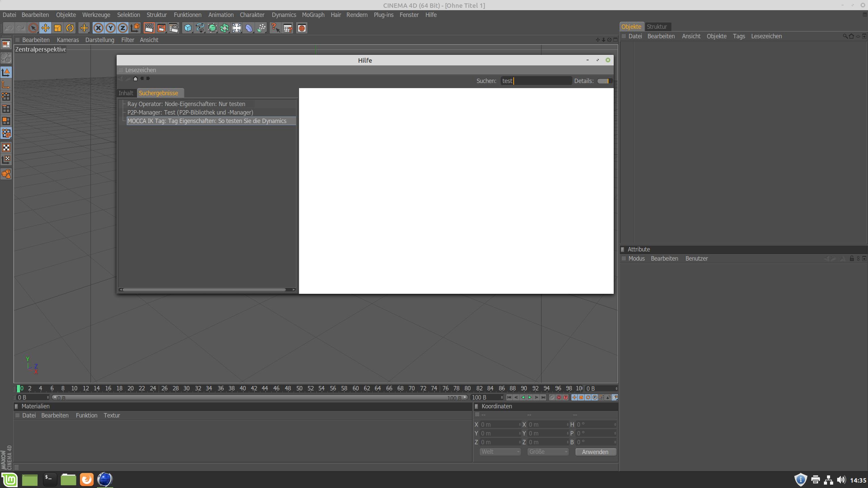Click the Anwenden button
The image size is (868, 488).
[x=595, y=452]
